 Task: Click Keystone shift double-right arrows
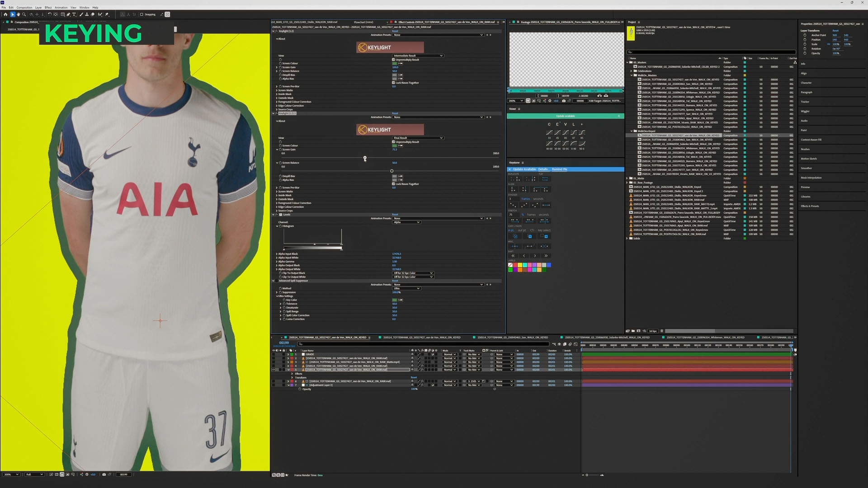546,256
